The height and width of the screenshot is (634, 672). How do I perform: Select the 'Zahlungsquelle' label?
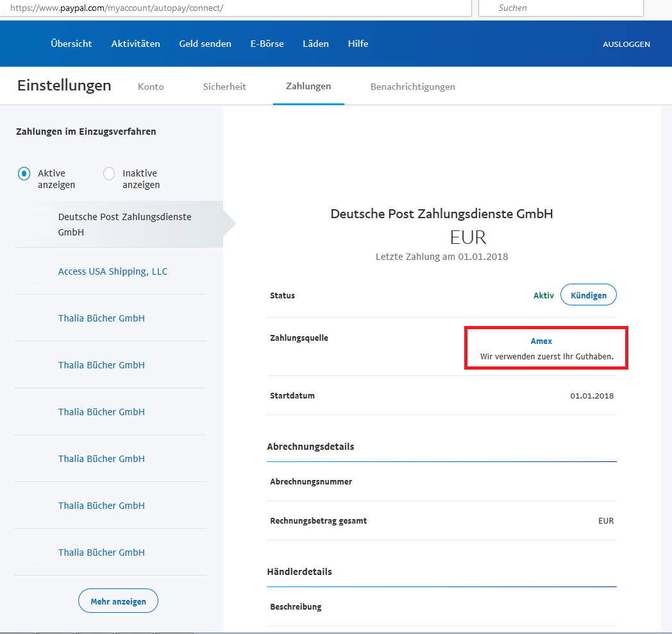[299, 338]
